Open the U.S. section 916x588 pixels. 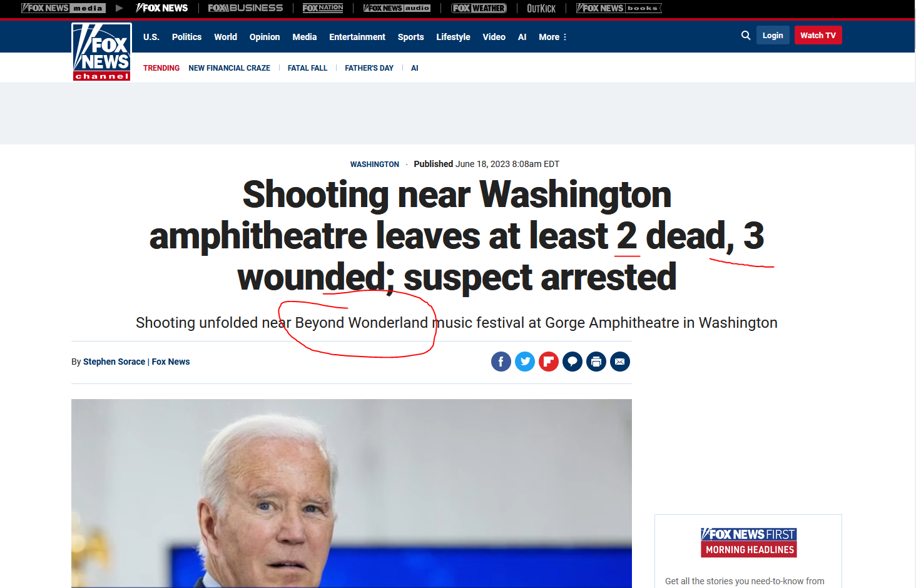point(151,37)
